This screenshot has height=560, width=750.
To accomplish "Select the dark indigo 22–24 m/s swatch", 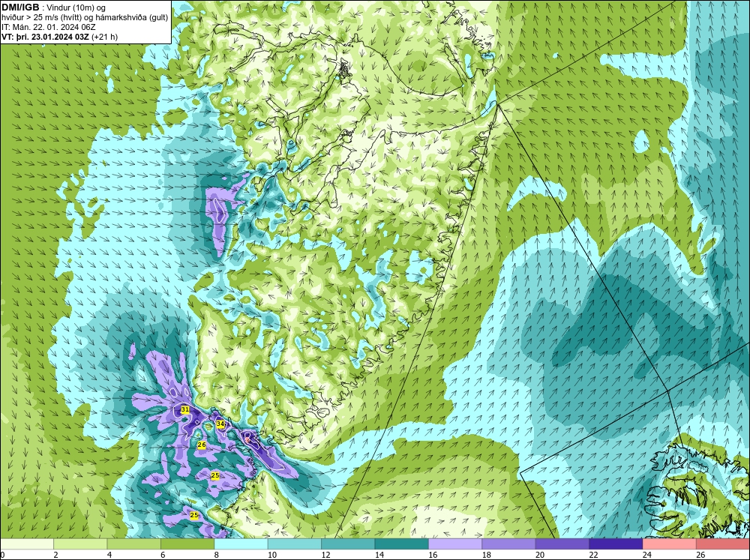I will pyautogui.click(x=616, y=544).
